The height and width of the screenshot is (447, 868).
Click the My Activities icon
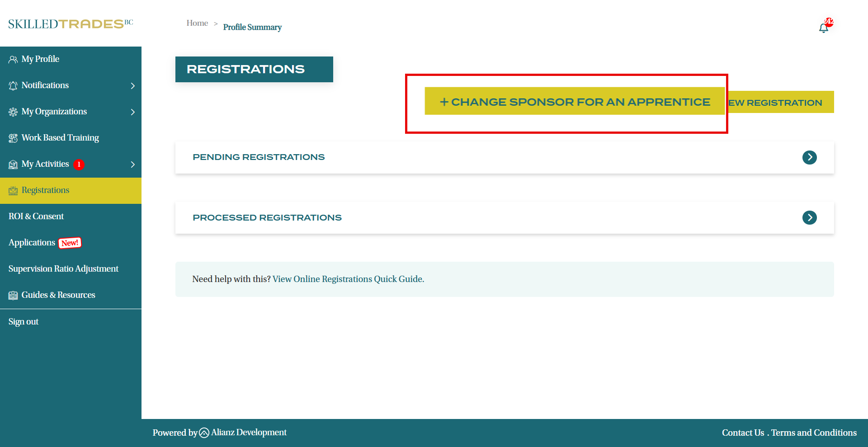point(13,165)
